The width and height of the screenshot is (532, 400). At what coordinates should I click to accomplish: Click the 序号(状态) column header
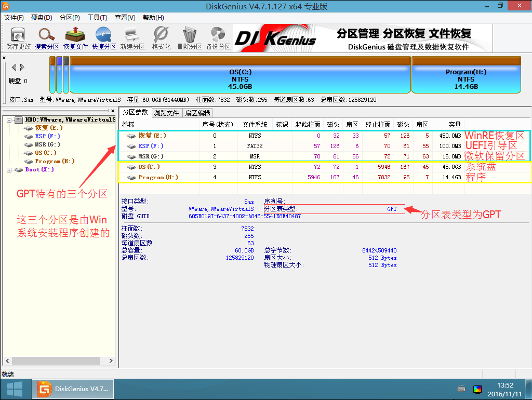(218, 125)
